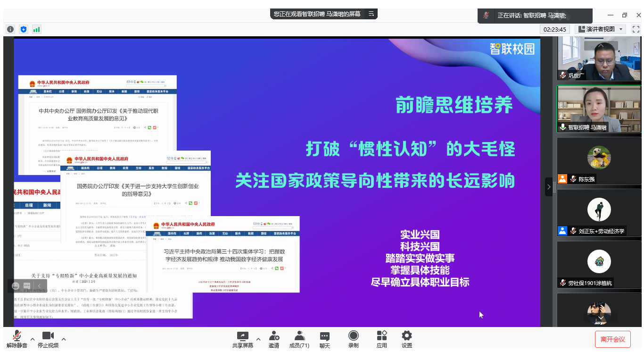Open 设置 settings gear
The image size is (644, 352).
click(406, 339)
